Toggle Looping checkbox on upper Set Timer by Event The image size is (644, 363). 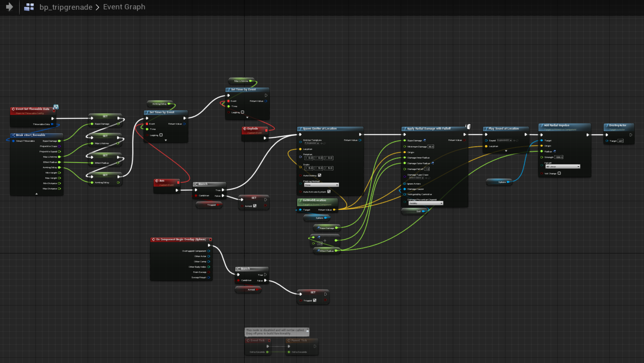(243, 112)
